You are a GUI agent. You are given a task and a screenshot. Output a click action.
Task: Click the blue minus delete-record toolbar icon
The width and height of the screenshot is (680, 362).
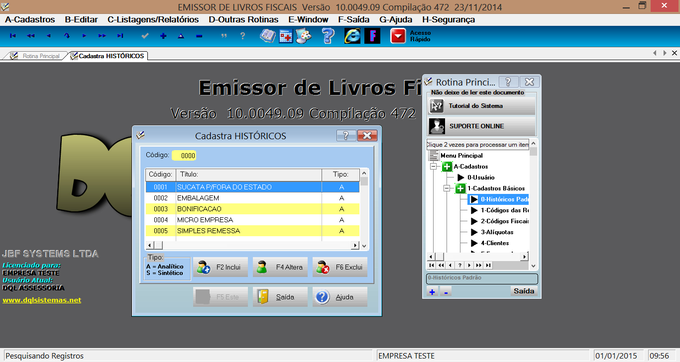[x=199, y=36]
